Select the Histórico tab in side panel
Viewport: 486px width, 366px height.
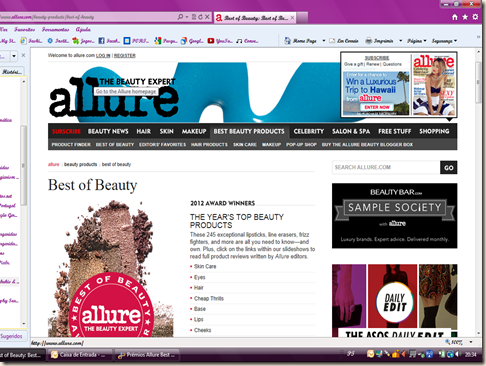(x=12, y=72)
